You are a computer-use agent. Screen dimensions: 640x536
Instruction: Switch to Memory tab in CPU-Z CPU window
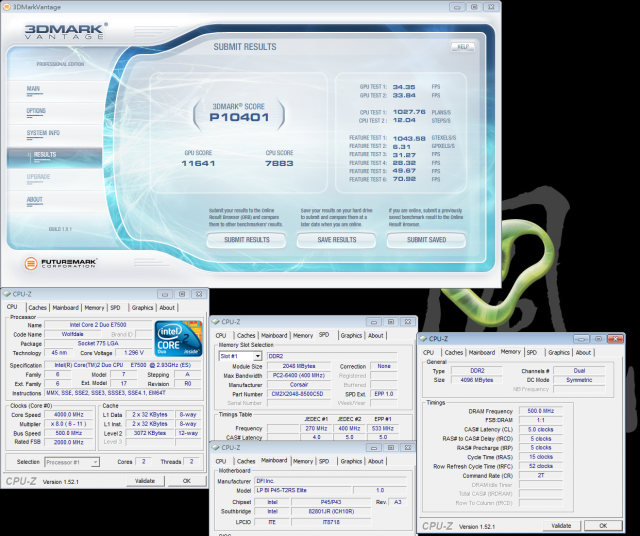pos(94,307)
